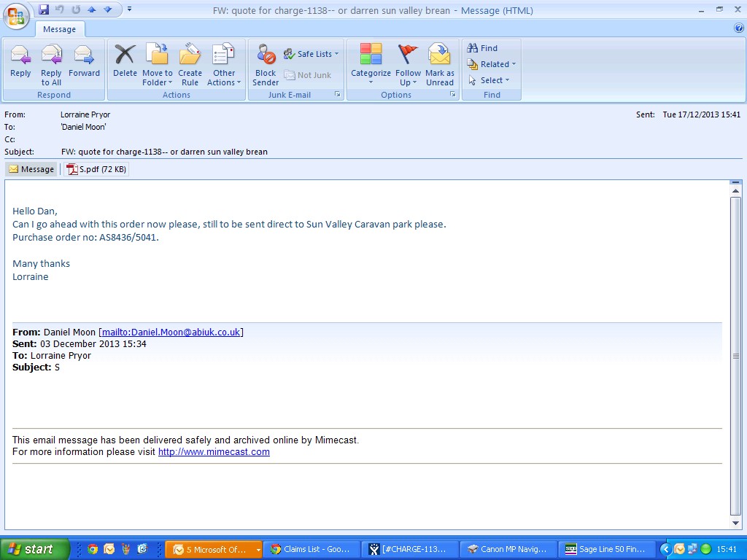Click Block Sender icon

[x=266, y=65]
